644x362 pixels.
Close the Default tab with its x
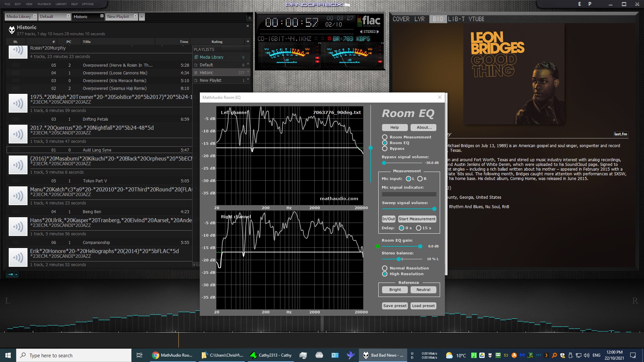[68, 16]
